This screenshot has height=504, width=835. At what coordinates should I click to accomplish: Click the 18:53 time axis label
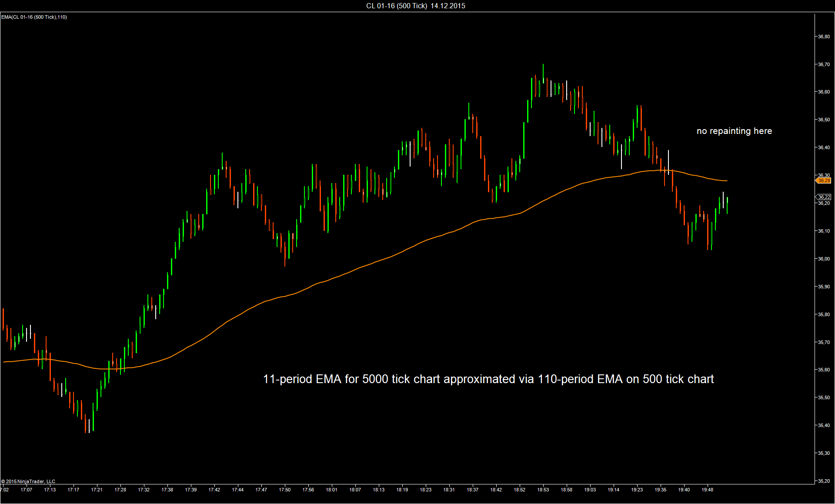tap(543, 490)
